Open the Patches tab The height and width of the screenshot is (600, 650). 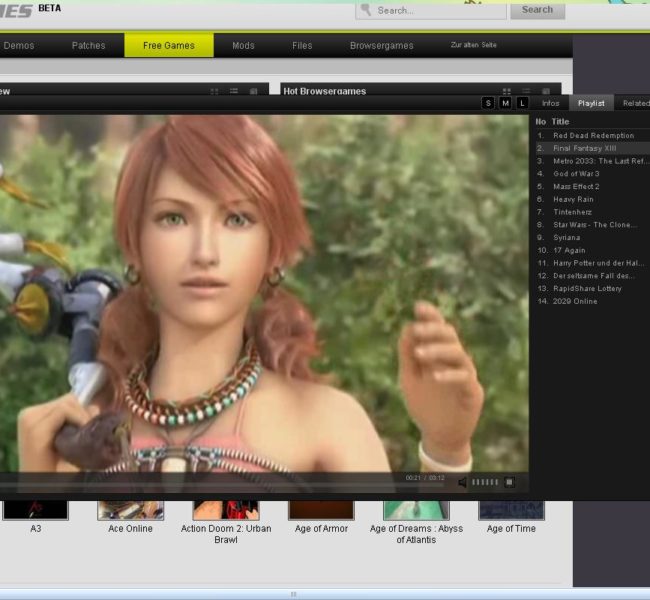coord(88,46)
